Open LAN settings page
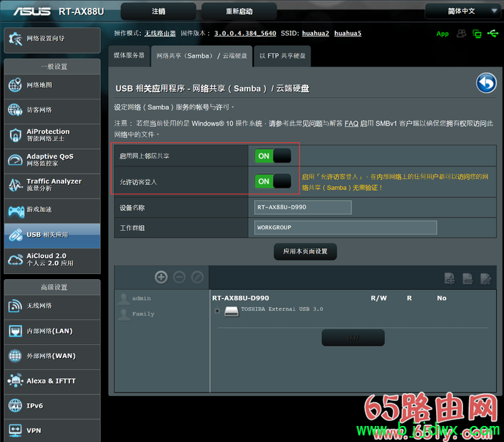 click(52, 331)
